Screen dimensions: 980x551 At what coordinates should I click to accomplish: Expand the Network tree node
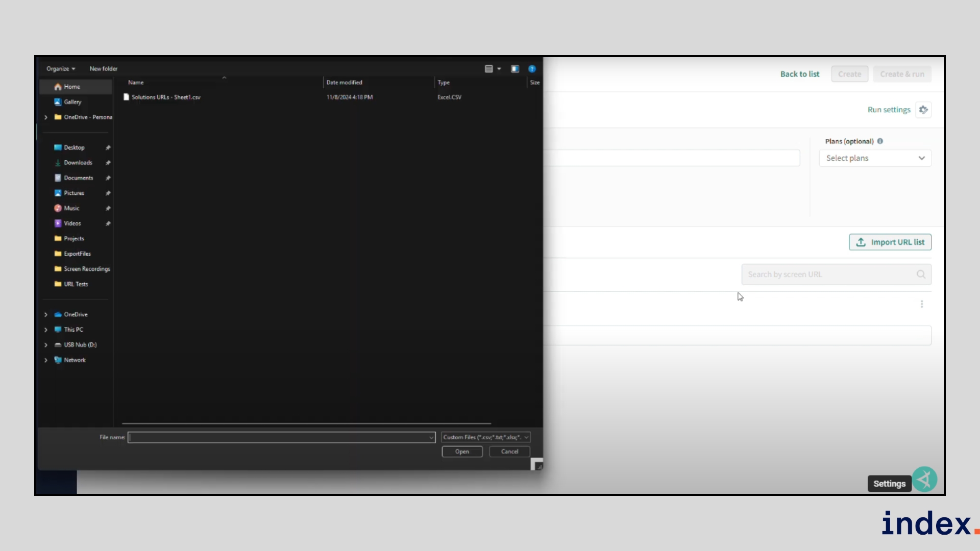click(x=46, y=360)
